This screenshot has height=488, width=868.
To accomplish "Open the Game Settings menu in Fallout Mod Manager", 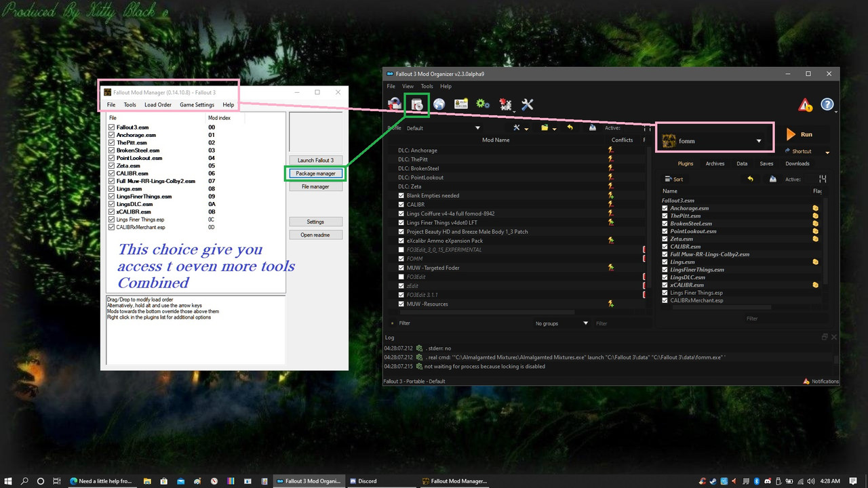I will pyautogui.click(x=197, y=105).
